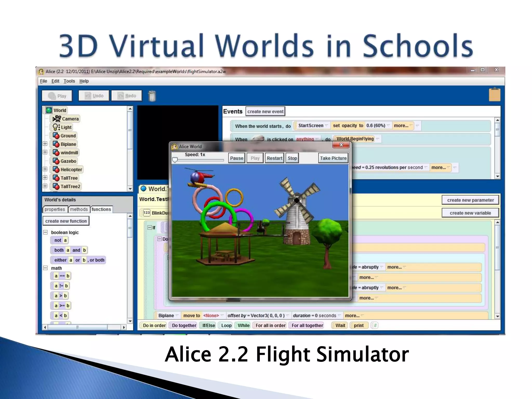Click the blue circle icon on World tab
This screenshot has height=399, width=532.
click(143, 189)
